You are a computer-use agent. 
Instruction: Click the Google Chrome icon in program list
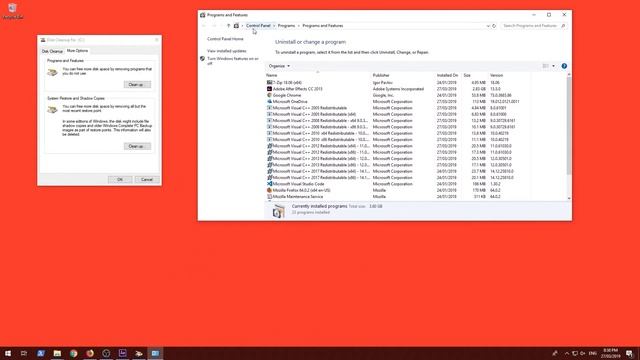click(x=269, y=95)
